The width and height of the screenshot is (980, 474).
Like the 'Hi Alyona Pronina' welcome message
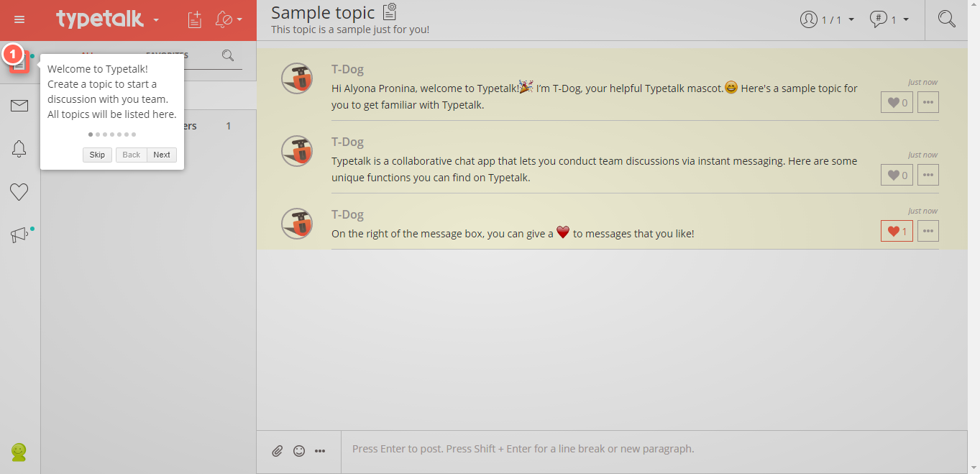[x=897, y=103]
